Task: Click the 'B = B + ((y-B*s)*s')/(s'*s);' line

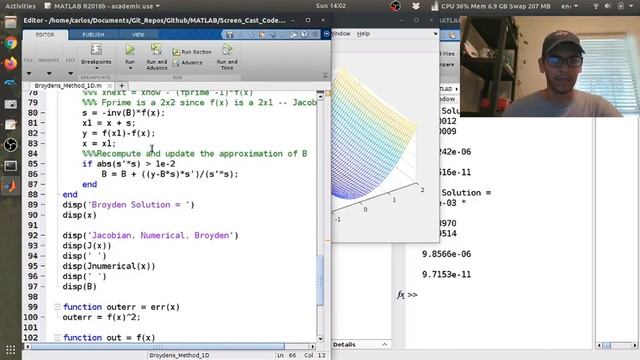Action: coord(170,174)
